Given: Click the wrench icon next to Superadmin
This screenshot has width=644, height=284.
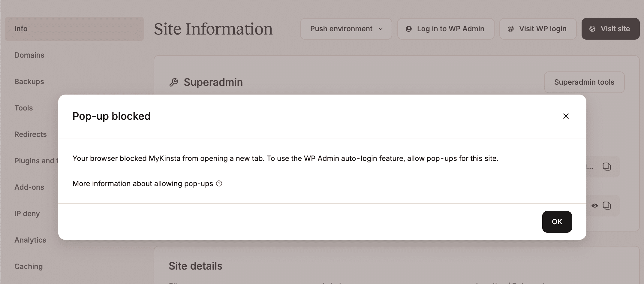Looking at the screenshot, I should [174, 82].
